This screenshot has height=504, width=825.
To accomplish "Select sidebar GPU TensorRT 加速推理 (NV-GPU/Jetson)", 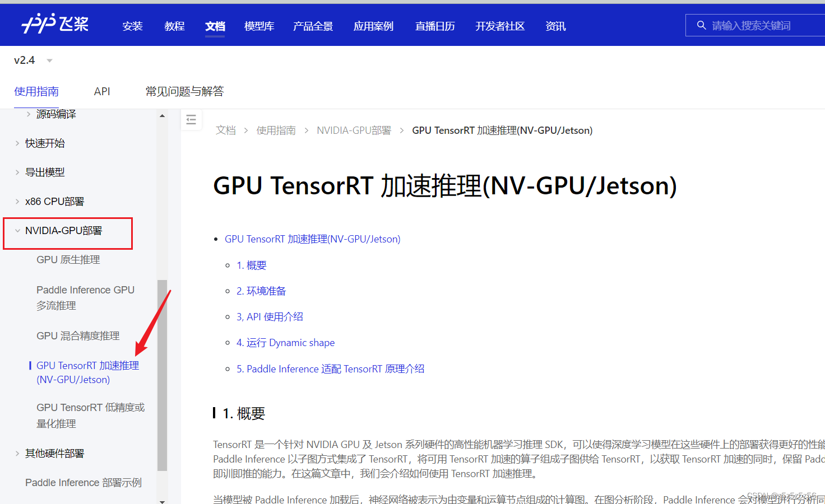I will pos(87,372).
